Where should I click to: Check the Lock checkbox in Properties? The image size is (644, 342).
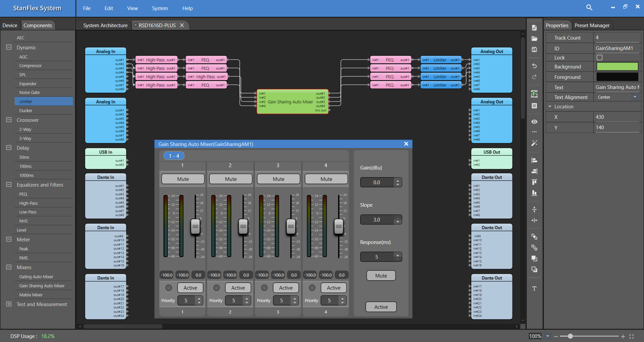[599, 58]
